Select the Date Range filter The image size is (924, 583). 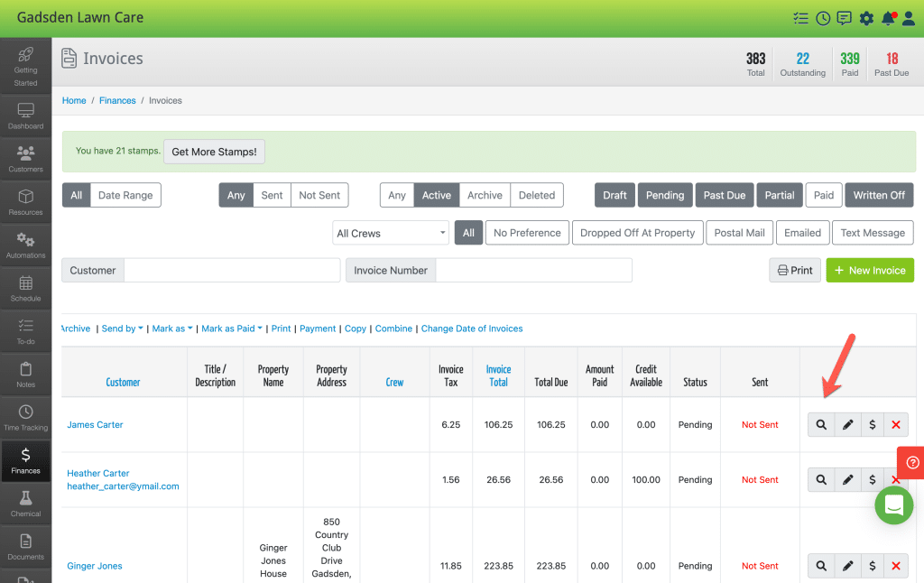coord(125,195)
